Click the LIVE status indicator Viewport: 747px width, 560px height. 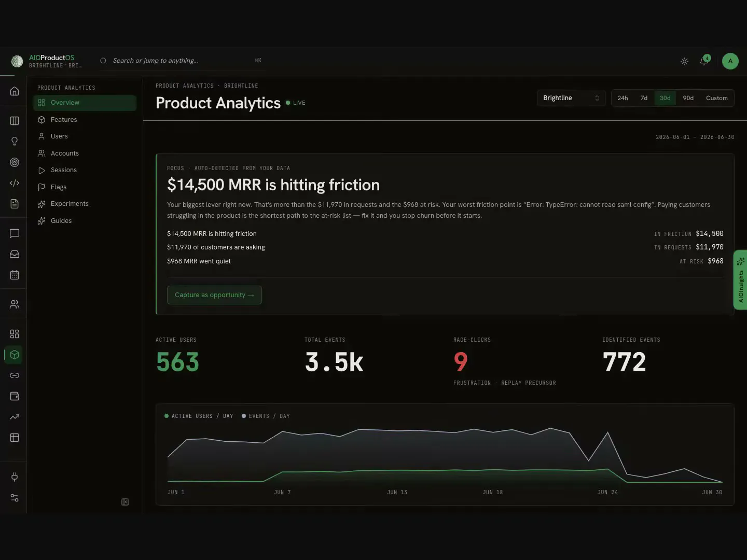(x=296, y=103)
